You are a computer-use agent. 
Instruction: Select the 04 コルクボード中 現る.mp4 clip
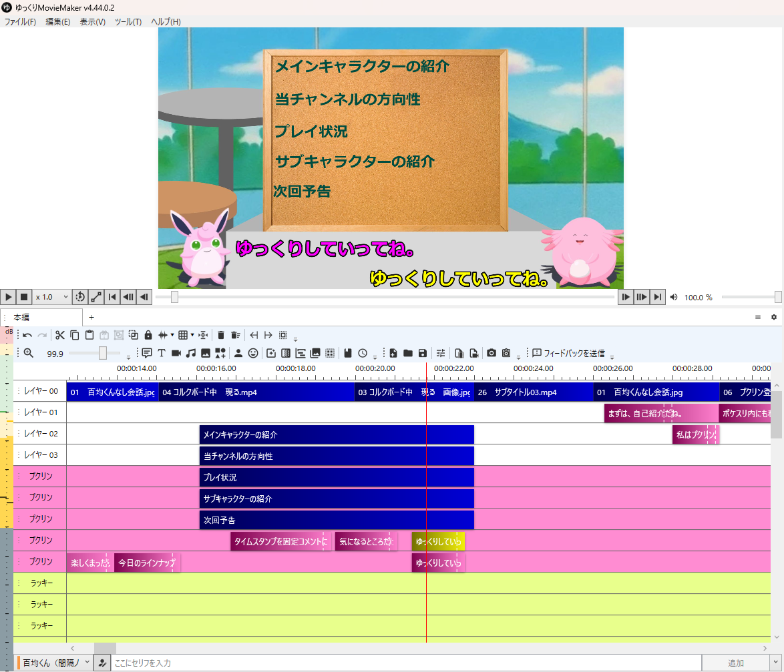256,392
